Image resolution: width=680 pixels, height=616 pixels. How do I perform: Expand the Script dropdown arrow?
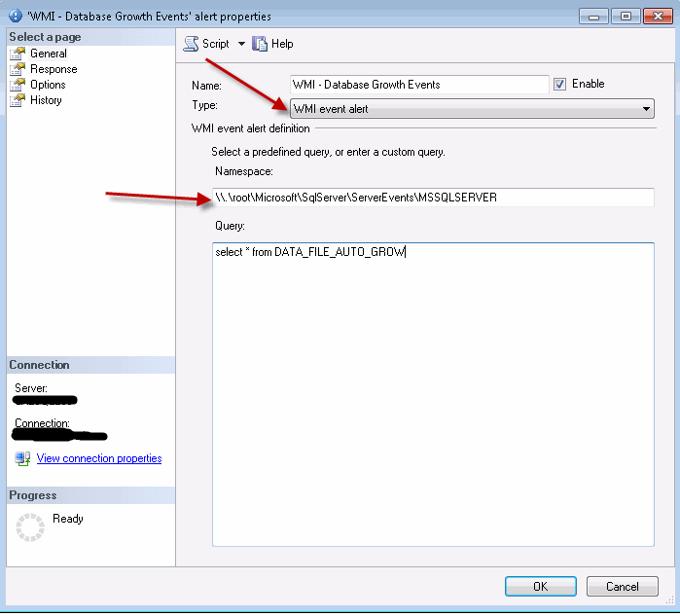tap(241, 44)
